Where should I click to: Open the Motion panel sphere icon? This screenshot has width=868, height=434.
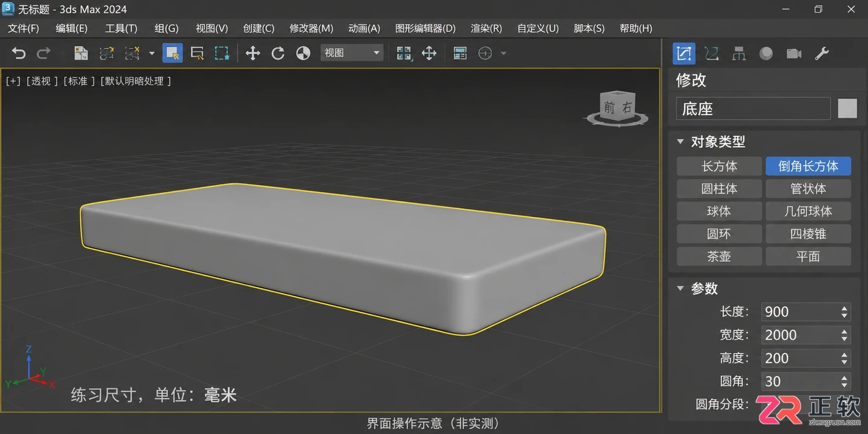point(766,54)
